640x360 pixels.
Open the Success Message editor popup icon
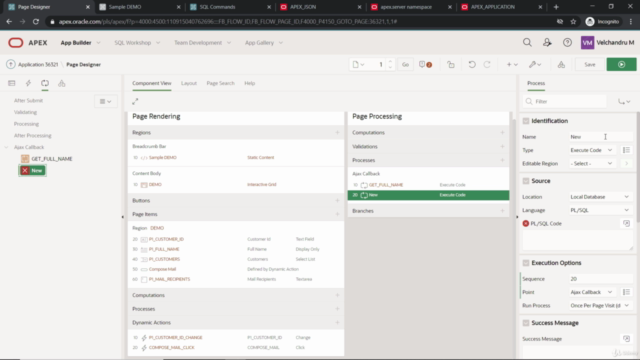tap(626, 338)
